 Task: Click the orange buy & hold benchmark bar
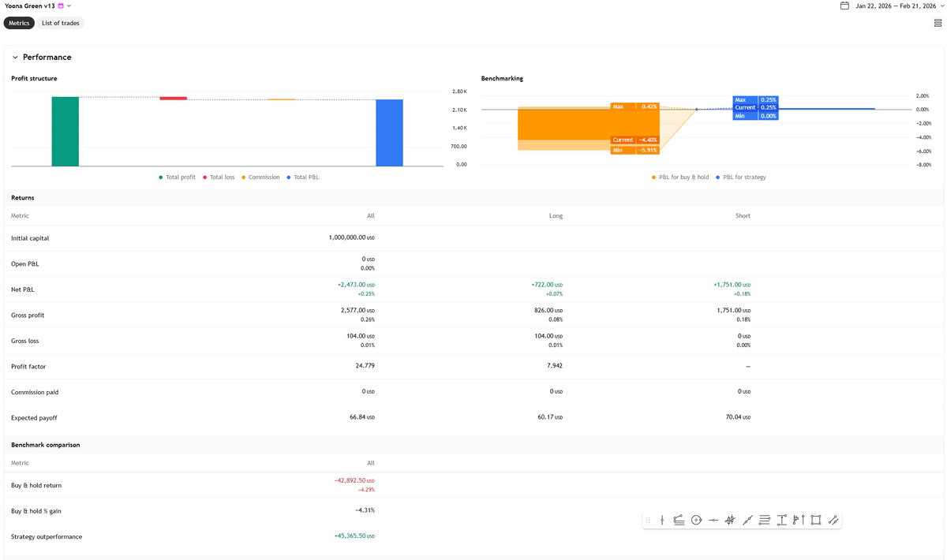[x=588, y=125]
